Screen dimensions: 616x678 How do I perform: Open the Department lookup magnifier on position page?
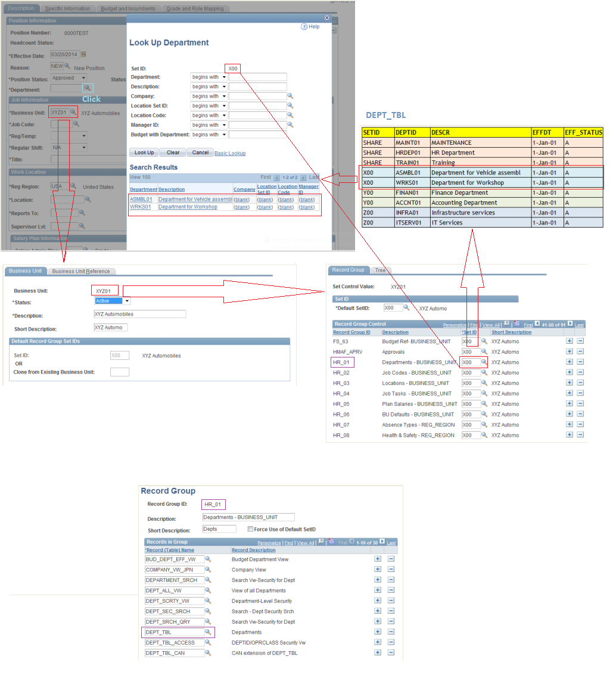click(x=88, y=88)
